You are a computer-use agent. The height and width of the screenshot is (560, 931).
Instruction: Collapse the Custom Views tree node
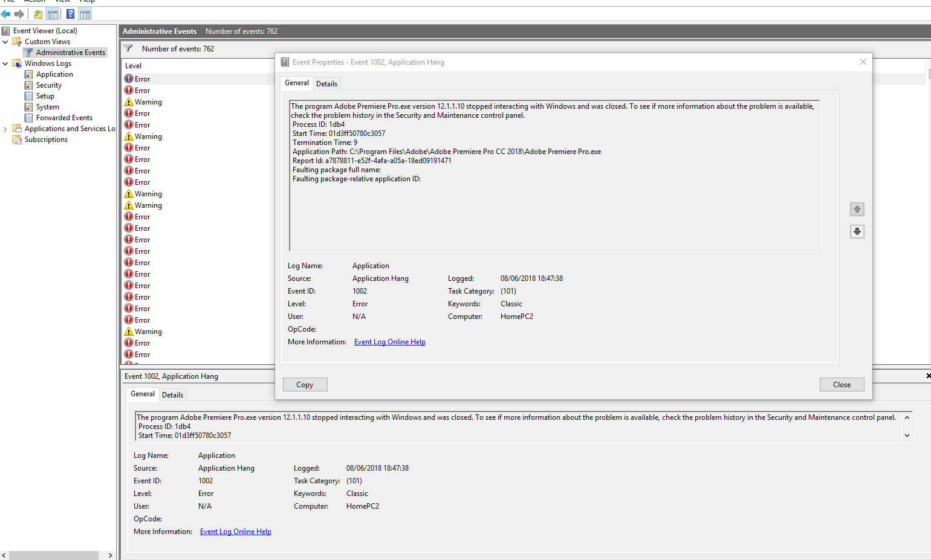[x=5, y=42]
